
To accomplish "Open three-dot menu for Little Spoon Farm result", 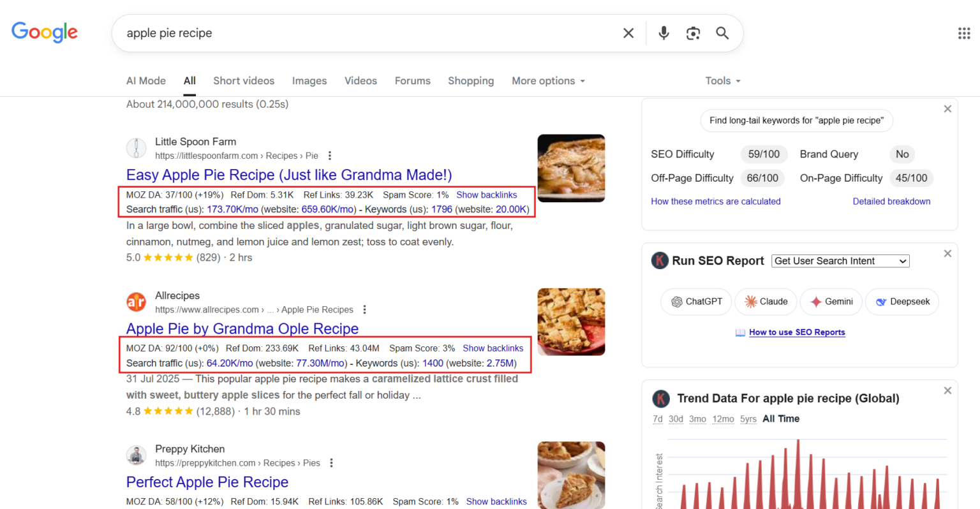I will 330,156.
